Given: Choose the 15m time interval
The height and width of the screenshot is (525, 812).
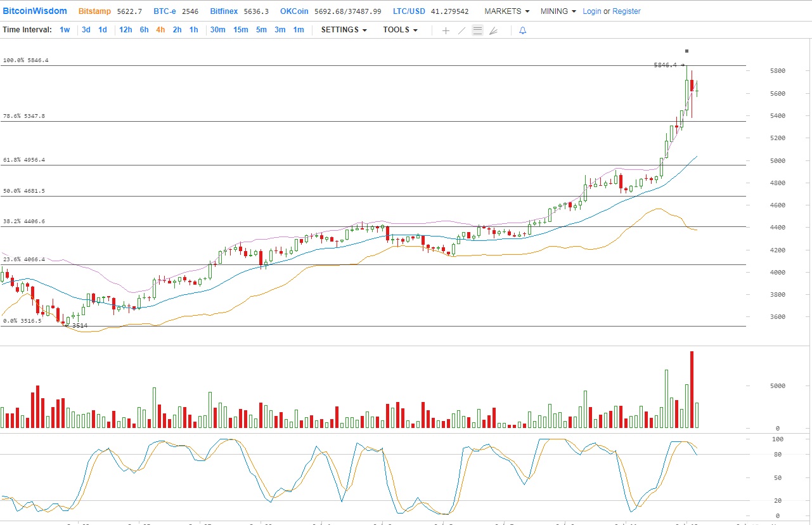Looking at the screenshot, I should point(240,30).
